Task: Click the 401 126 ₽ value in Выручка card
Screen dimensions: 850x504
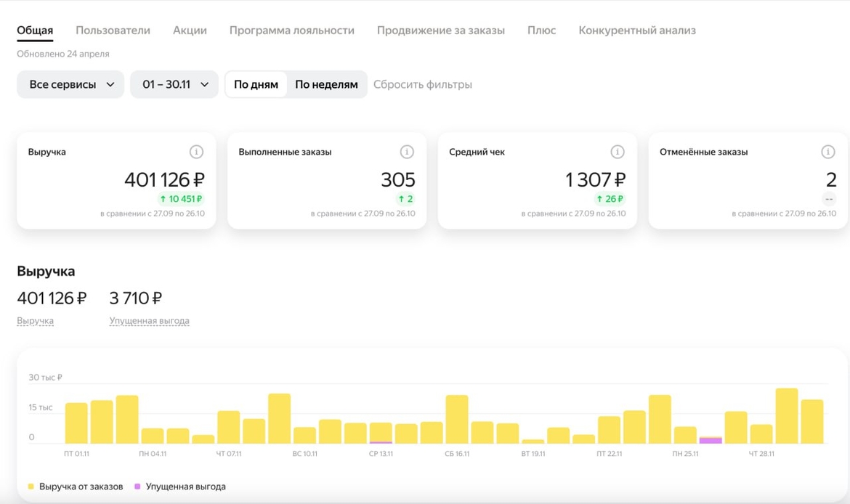Action: pos(164,179)
